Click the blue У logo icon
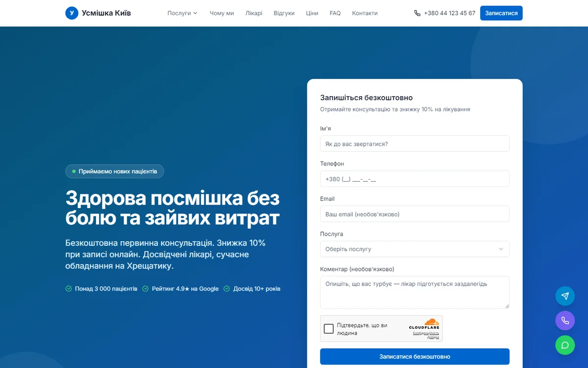Image resolution: width=588 pixels, height=368 pixels. (72, 13)
